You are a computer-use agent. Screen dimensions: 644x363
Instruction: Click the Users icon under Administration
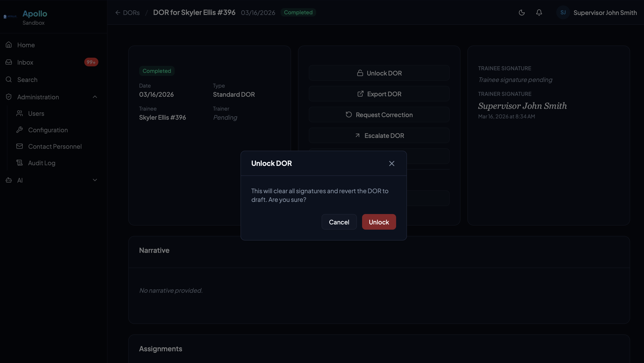20,113
